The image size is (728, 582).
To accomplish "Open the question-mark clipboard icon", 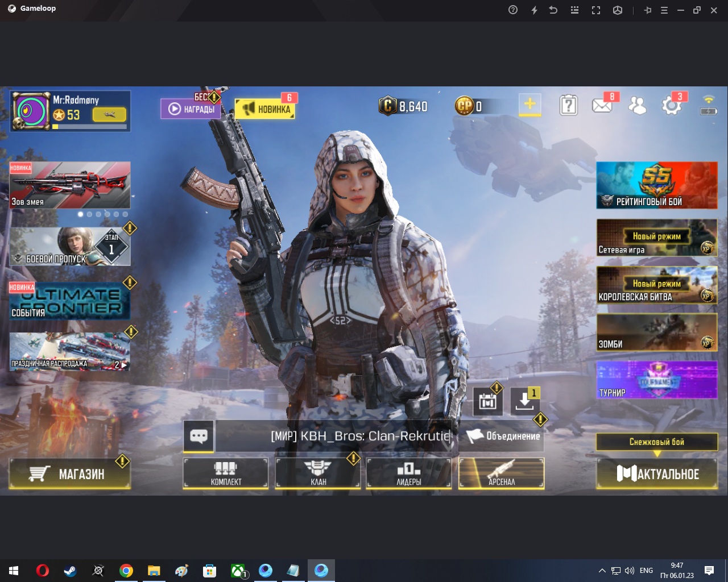I will tap(569, 105).
